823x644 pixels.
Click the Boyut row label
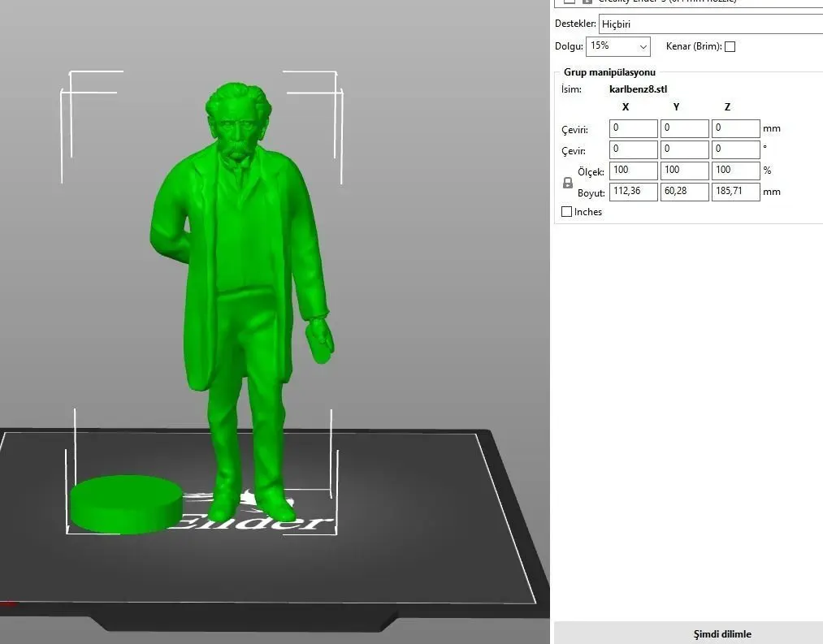(591, 193)
